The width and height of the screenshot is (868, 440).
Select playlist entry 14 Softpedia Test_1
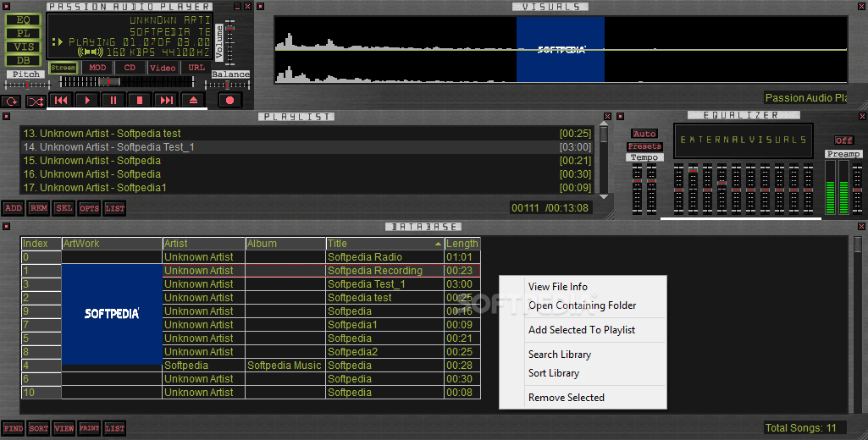(307, 147)
